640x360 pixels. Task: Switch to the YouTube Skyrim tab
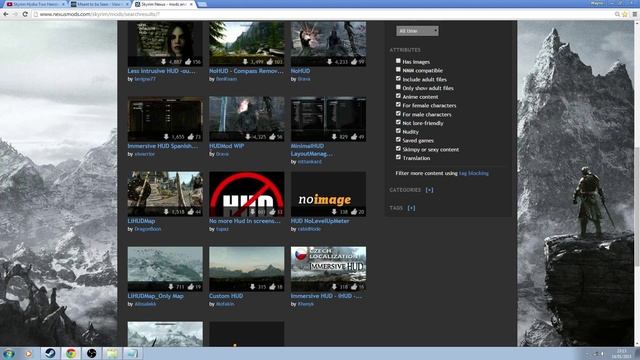tap(35, 4)
